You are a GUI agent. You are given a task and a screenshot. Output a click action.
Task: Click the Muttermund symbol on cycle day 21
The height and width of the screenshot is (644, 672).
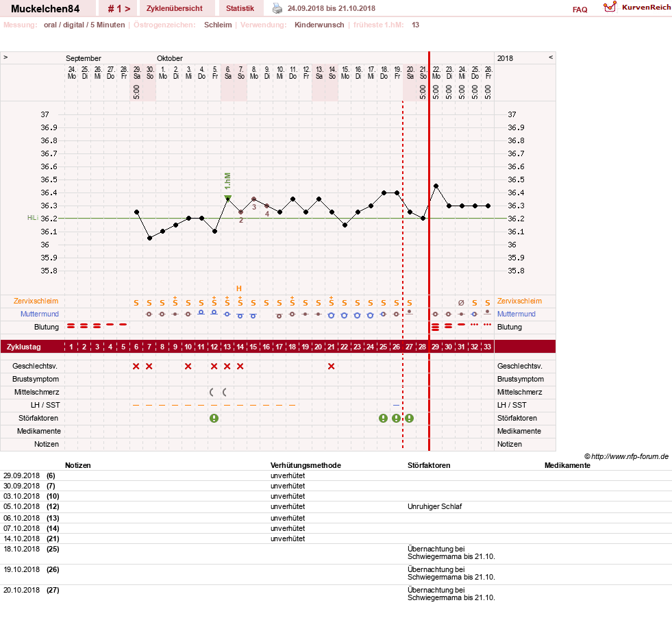click(331, 315)
